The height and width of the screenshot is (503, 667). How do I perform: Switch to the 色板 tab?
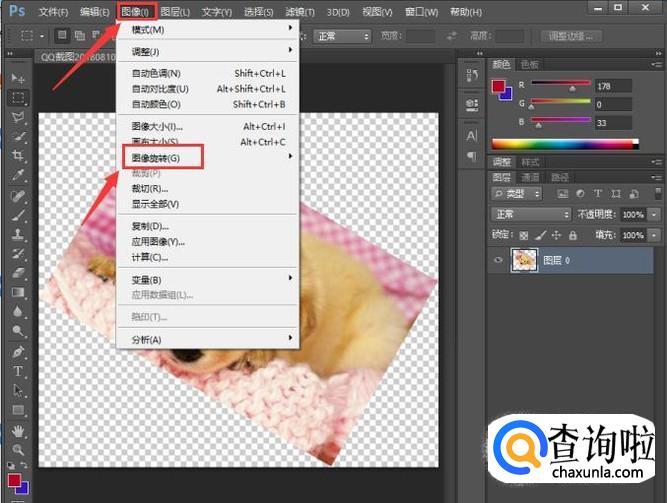tap(530, 65)
